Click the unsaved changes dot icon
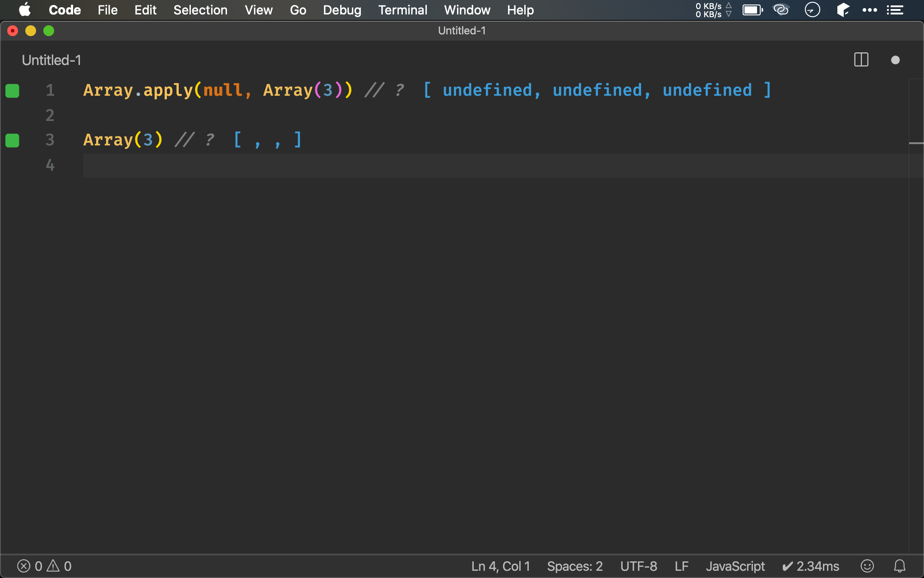This screenshot has width=924, height=578. 895,60
